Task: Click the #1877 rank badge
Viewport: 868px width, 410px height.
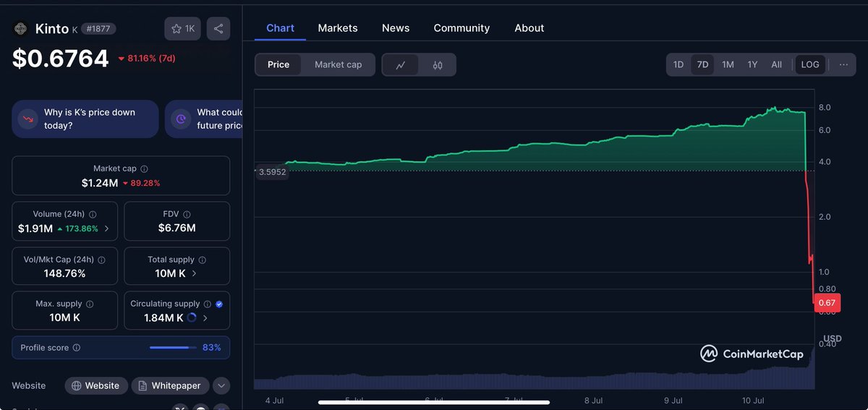Action: pos(98,29)
